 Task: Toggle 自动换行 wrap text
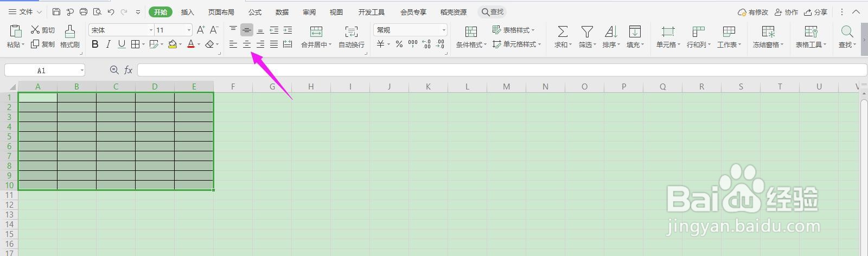352,37
